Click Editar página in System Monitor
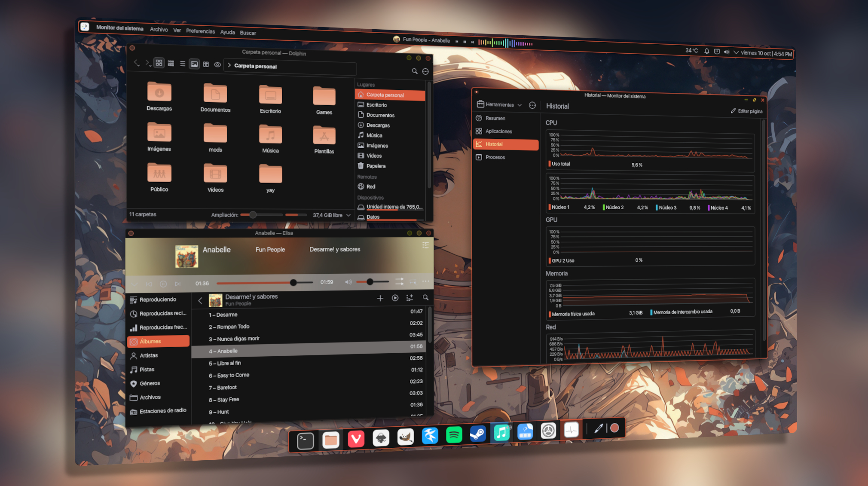This screenshot has width=868, height=486. 746,111
